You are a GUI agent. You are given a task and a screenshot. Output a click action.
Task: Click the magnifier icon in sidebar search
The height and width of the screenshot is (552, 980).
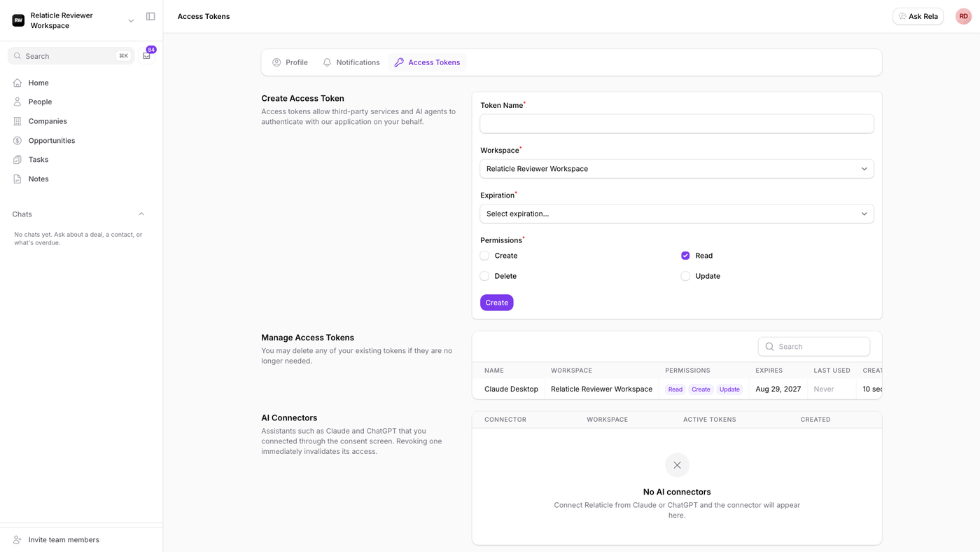point(17,56)
